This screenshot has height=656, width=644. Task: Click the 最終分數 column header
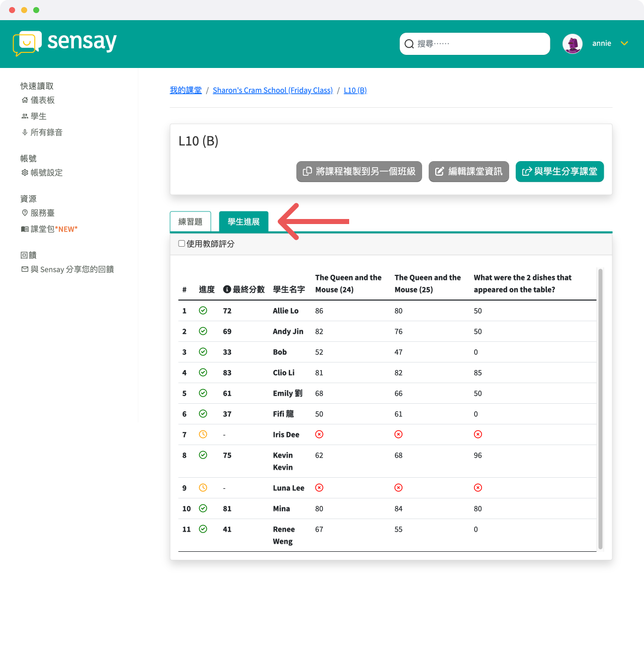pos(244,289)
